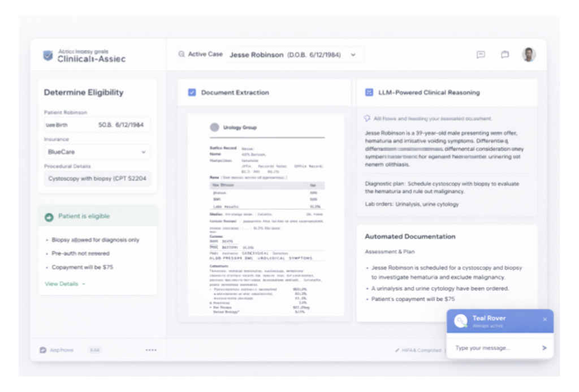Open the user profile avatar

[529, 55]
